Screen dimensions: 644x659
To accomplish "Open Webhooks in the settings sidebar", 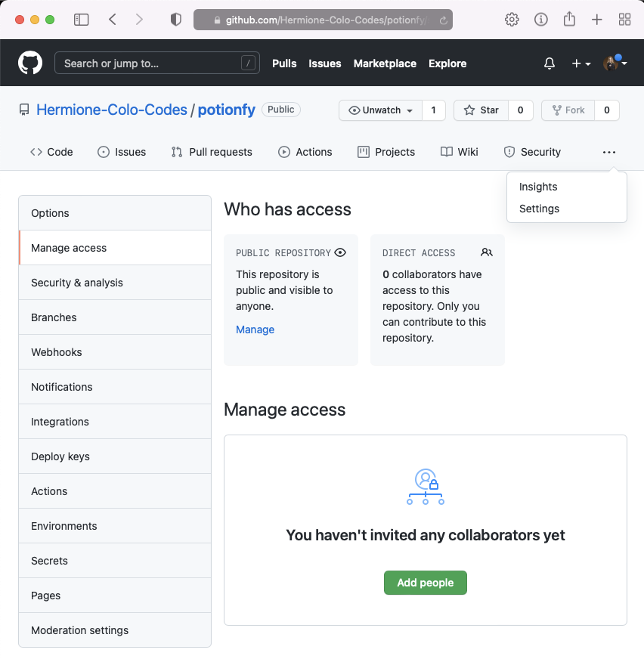I will [x=57, y=352].
